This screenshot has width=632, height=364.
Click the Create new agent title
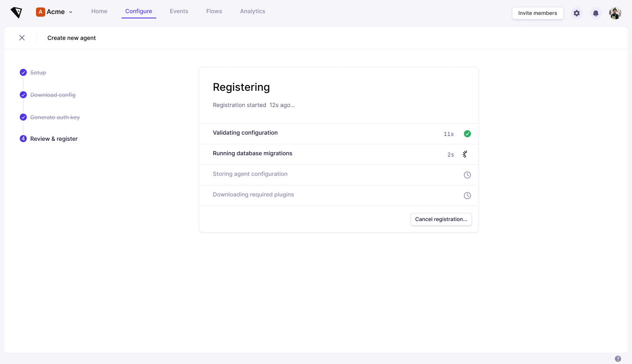(x=72, y=38)
